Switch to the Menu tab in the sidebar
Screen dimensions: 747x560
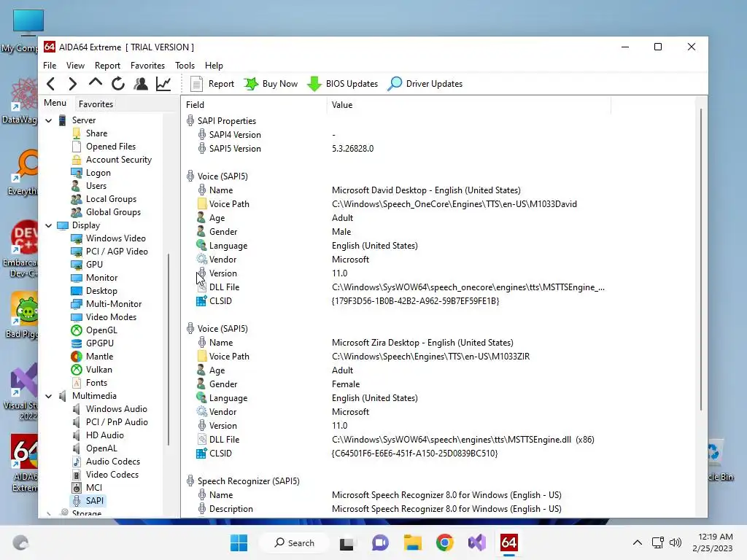coord(55,103)
